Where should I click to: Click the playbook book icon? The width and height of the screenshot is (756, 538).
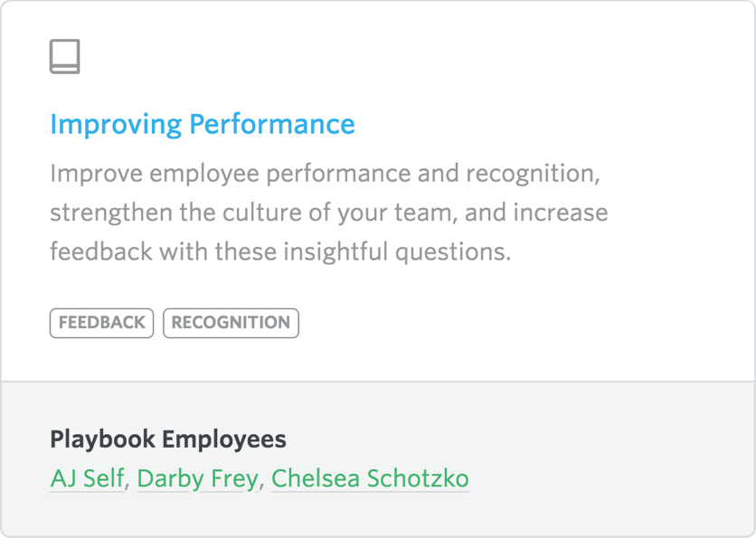[64, 57]
